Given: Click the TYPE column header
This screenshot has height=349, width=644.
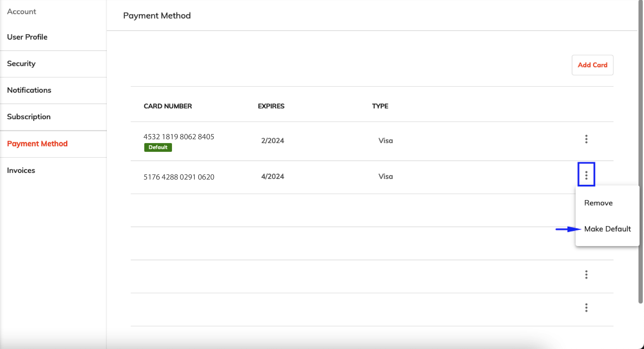Looking at the screenshot, I should point(380,106).
